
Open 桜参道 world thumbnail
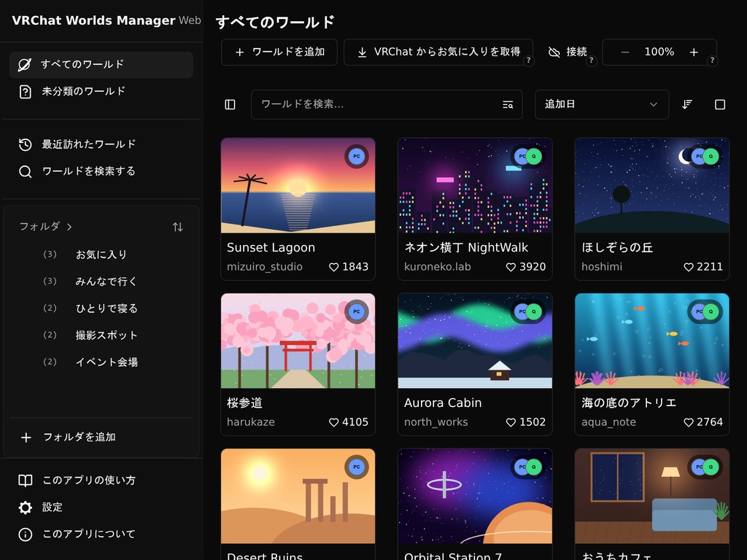[x=298, y=341]
